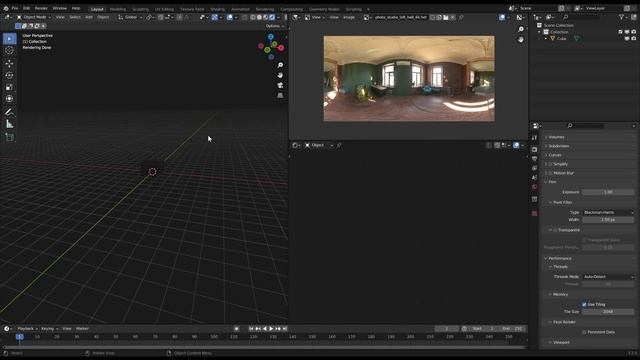
Task: Click the HDRI image preview thumbnail
Action: click(x=409, y=79)
